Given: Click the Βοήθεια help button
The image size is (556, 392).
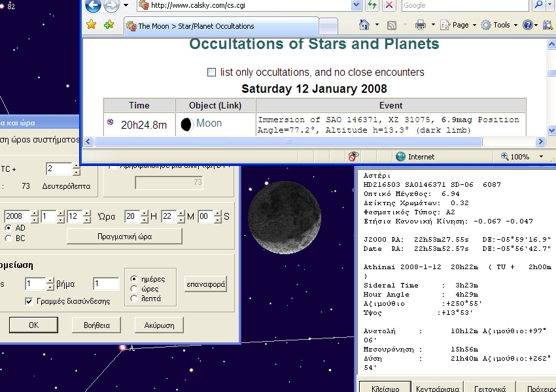Looking at the screenshot, I should tap(96, 325).
